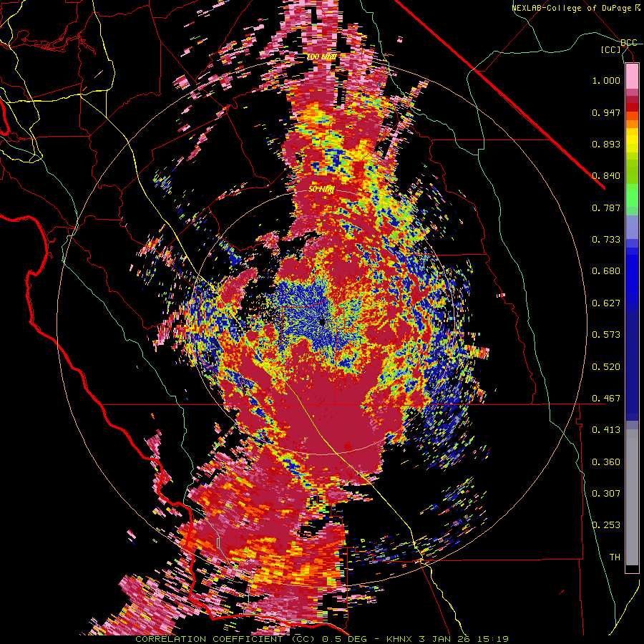Click the 0.5 DEG elevation text
The image size is (644, 644).
coord(344,639)
